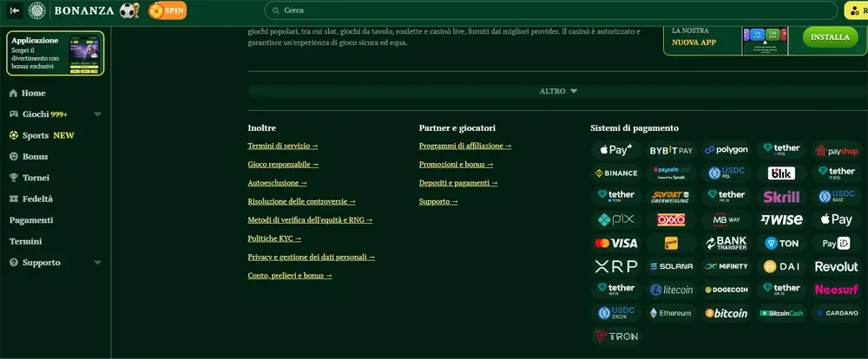Expand the Giochi submenu arrow
This screenshot has width=868, height=359.
coord(97,114)
